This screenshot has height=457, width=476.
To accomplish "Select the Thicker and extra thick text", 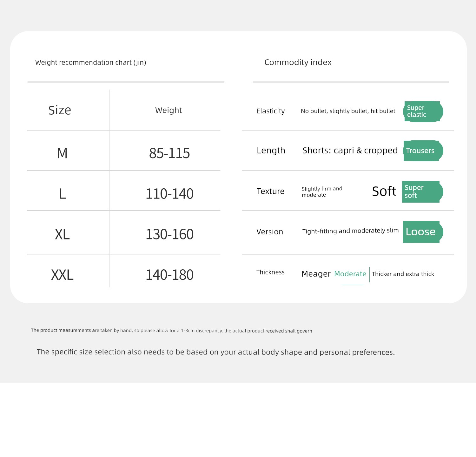I will 403,274.
